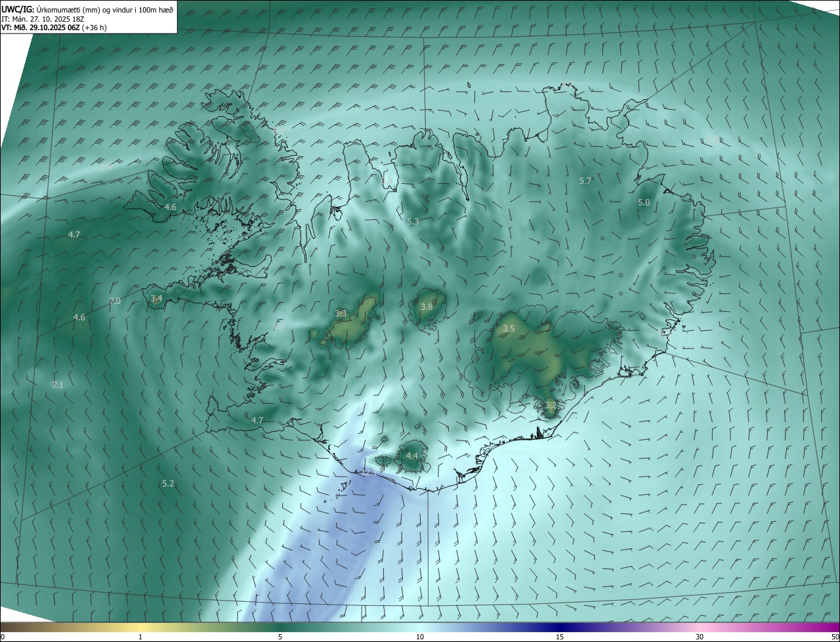Click the colorbar tick label "15"

coord(560,637)
